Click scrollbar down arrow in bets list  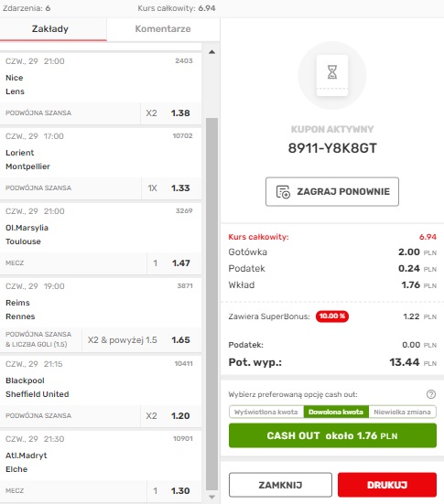tap(211, 497)
